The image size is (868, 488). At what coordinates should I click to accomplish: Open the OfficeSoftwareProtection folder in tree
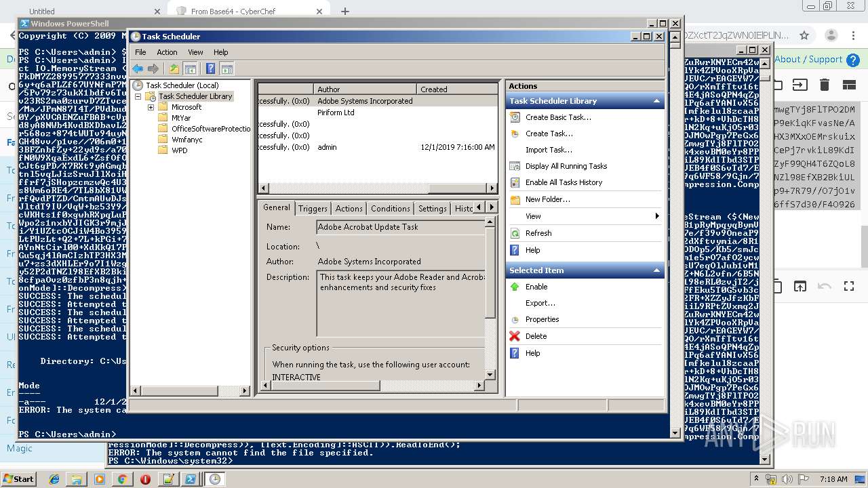tap(210, 129)
